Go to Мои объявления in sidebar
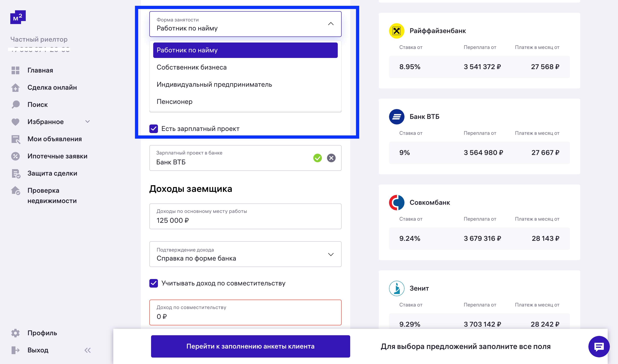This screenshot has height=364, width=618. coord(55,139)
